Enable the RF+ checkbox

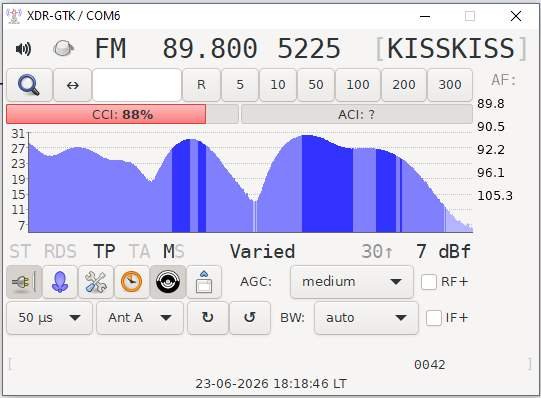point(429,282)
